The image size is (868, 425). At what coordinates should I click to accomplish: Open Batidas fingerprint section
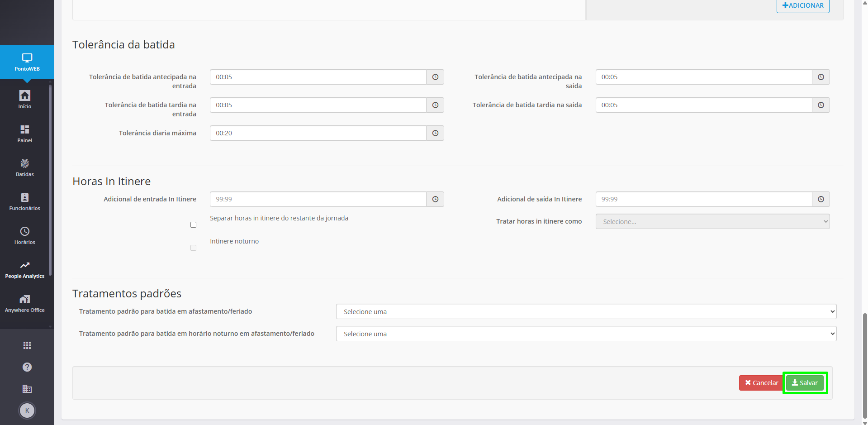pyautogui.click(x=25, y=167)
